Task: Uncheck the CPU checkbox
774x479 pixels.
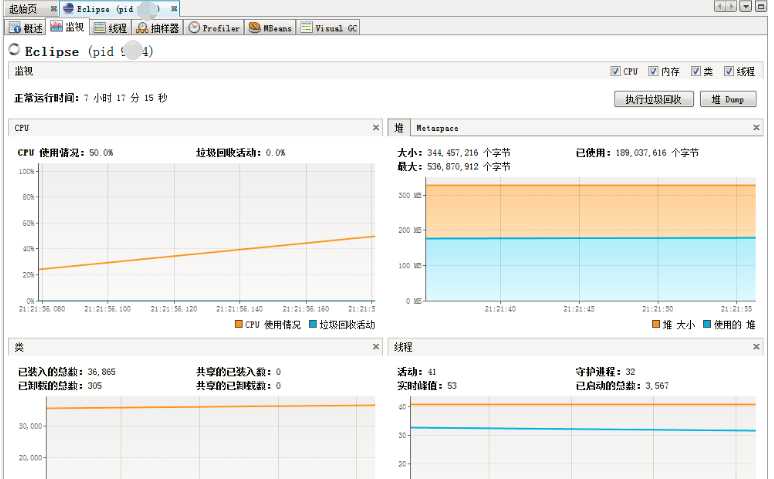Action: coord(615,71)
